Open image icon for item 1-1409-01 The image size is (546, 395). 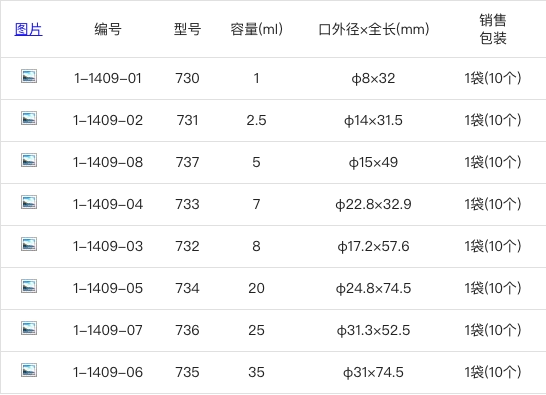pos(29,76)
